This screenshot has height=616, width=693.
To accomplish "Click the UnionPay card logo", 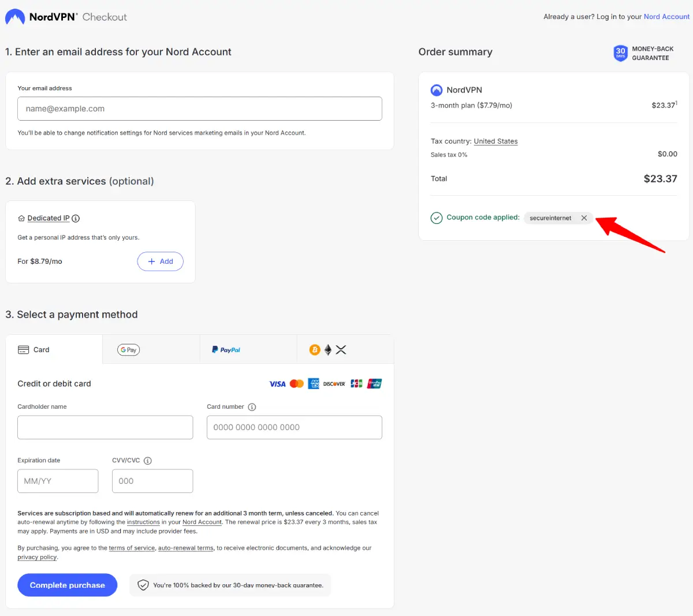I will [374, 384].
